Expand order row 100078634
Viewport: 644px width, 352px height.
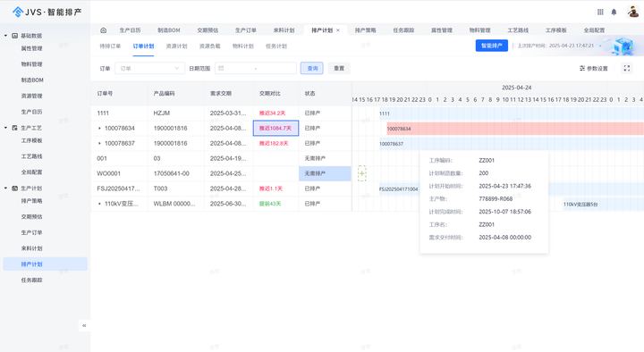pos(99,129)
